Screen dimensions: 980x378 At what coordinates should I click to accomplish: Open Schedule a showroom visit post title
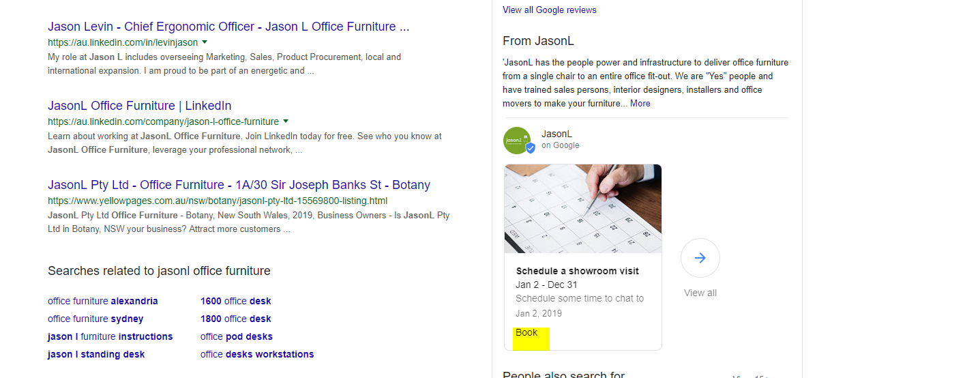[577, 271]
